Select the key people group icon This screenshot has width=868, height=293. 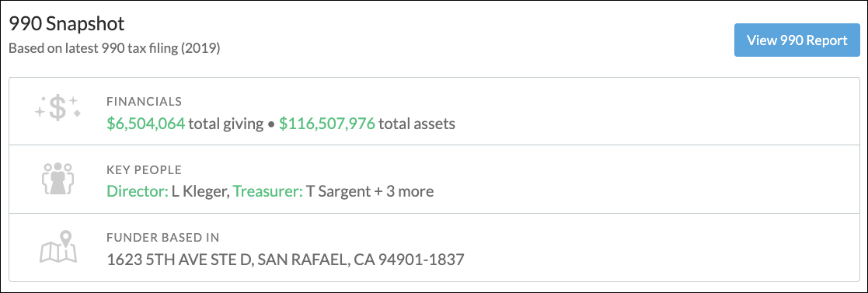[x=58, y=178]
